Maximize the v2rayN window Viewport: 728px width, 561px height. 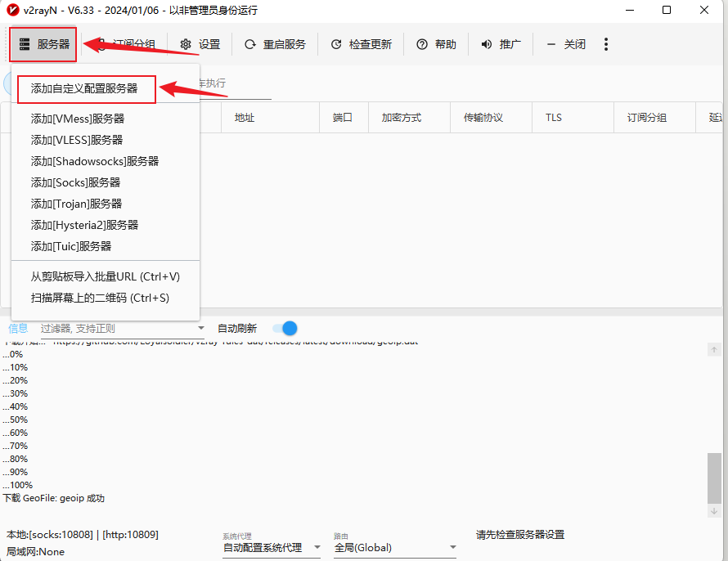click(x=667, y=10)
